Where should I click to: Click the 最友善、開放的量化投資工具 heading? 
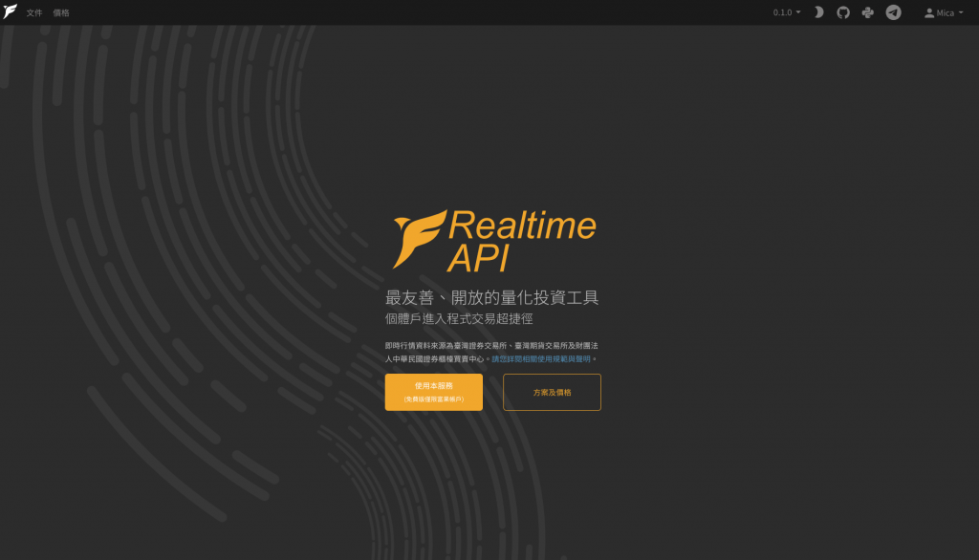[492, 297]
